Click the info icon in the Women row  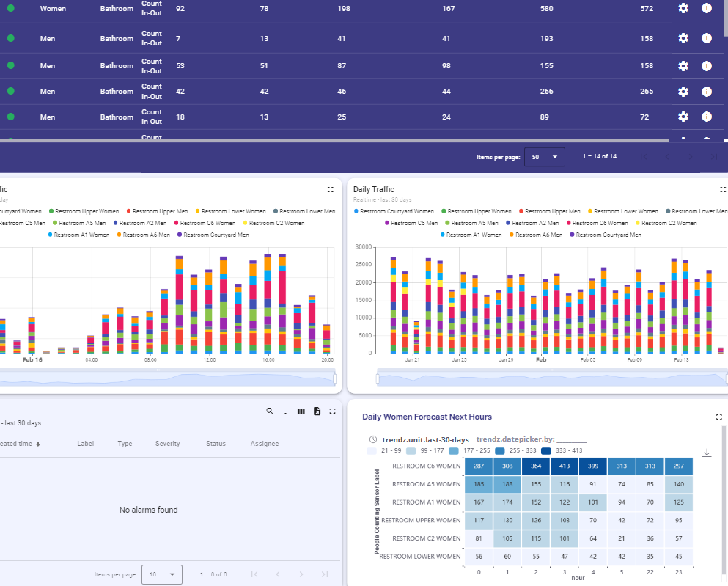click(x=707, y=9)
